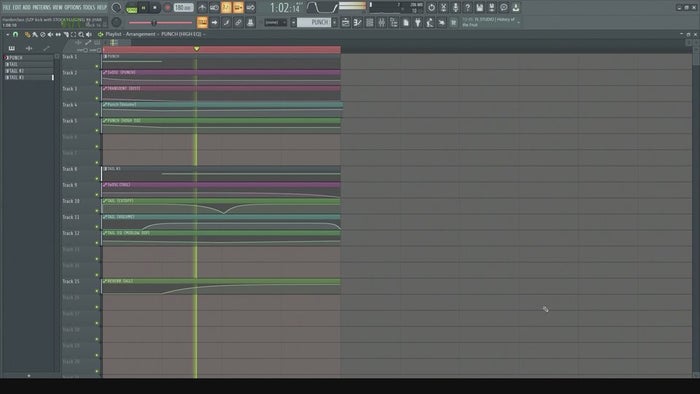Toggle the playlist magnet snap icon
This screenshot has width=700, height=394.
point(16,34)
